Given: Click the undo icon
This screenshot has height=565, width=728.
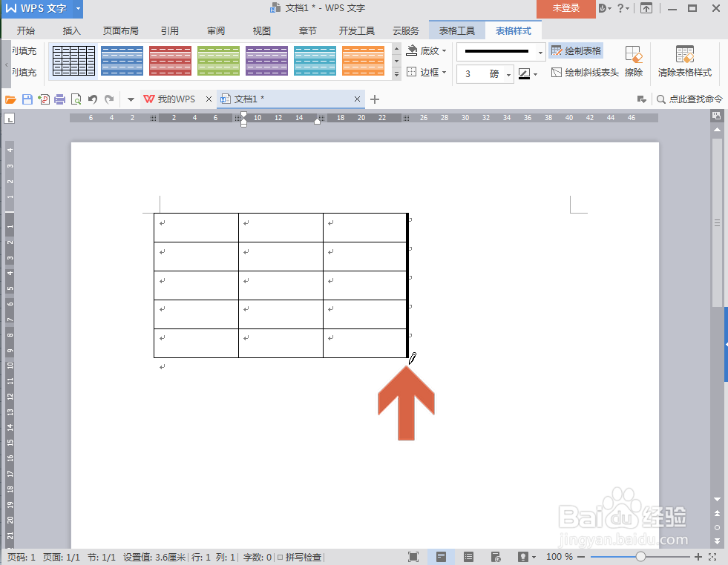Looking at the screenshot, I should point(93,99).
